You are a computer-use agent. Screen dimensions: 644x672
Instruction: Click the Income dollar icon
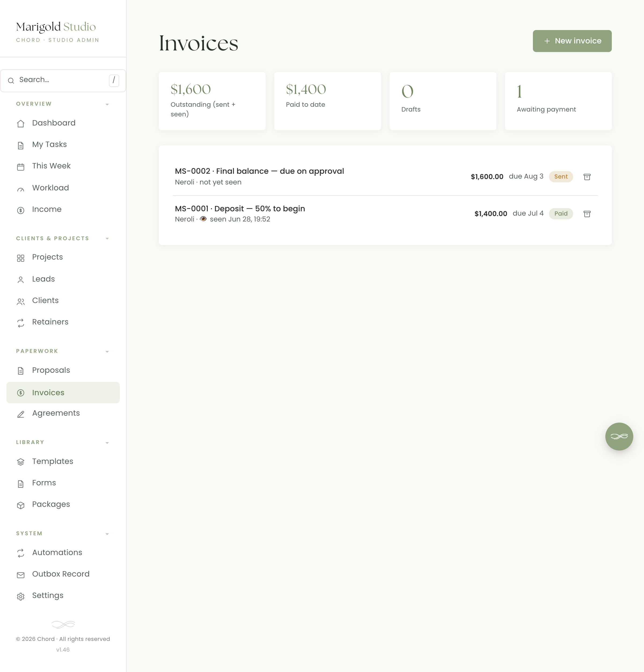21,210
